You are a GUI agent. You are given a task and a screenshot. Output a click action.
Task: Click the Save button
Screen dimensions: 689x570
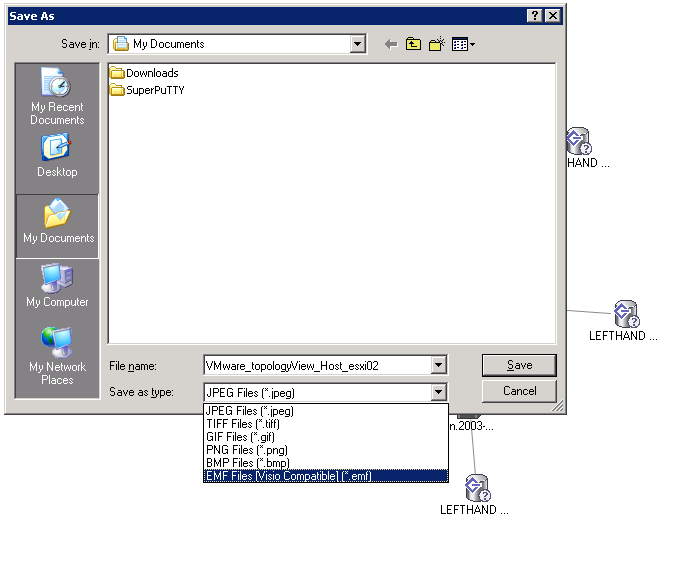[519, 365]
